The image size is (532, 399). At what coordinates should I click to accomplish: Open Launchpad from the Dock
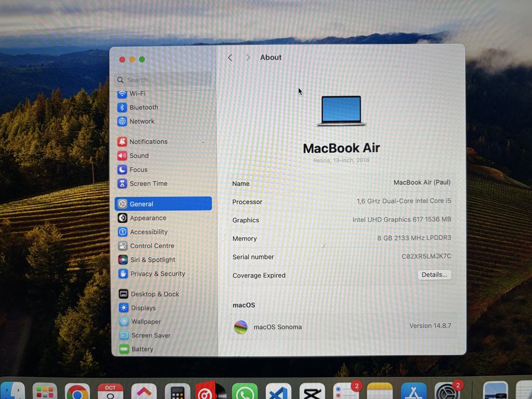click(x=45, y=391)
